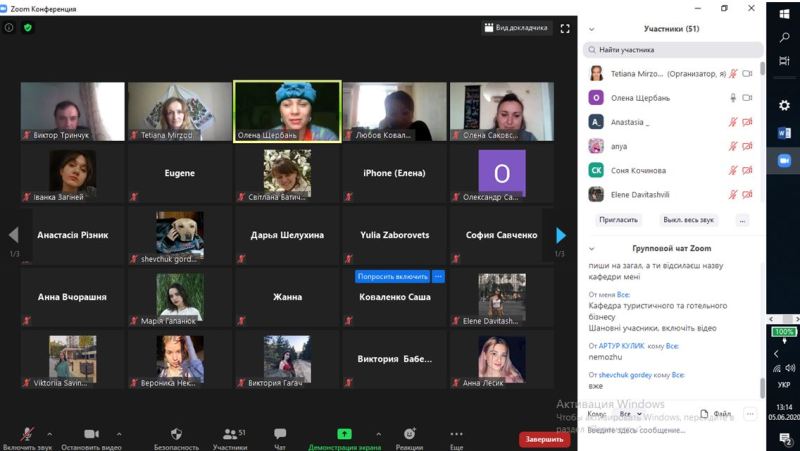Screen dimensions: 800x451
Task: Open audio options arrow next to microphone
Action: point(49,434)
